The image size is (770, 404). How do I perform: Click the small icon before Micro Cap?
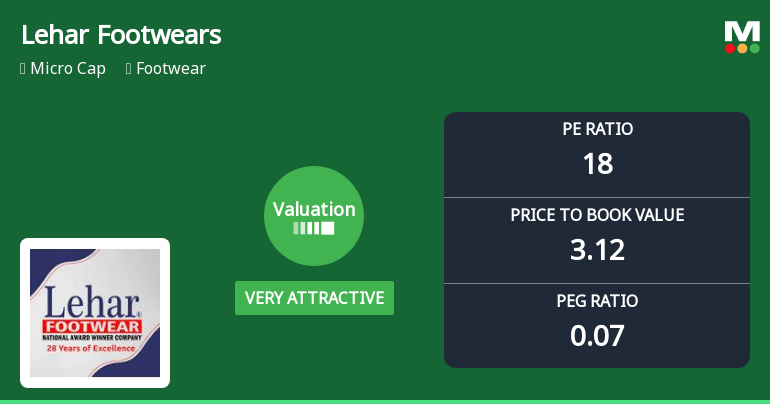pos(23,69)
